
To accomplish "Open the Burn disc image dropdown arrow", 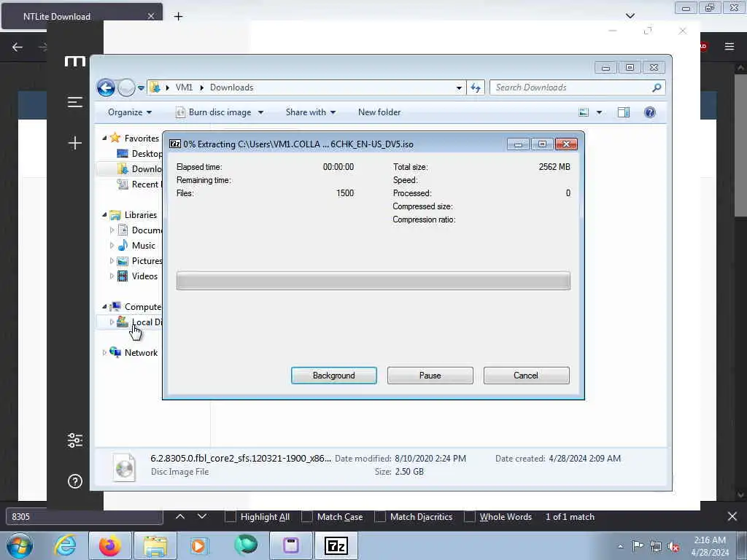I will point(260,112).
